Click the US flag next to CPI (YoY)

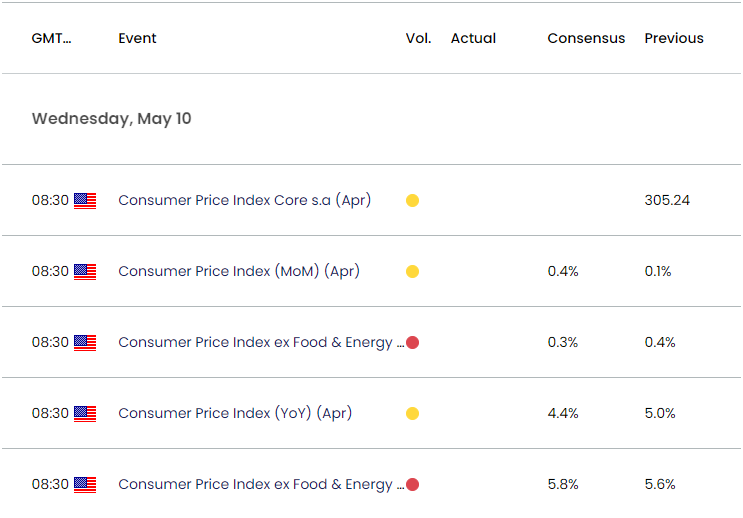(x=85, y=414)
